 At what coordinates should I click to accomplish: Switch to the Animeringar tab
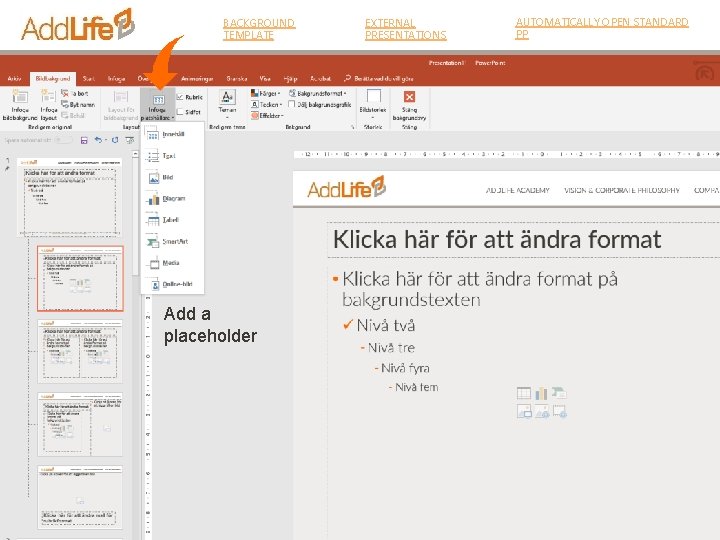point(197,79)
